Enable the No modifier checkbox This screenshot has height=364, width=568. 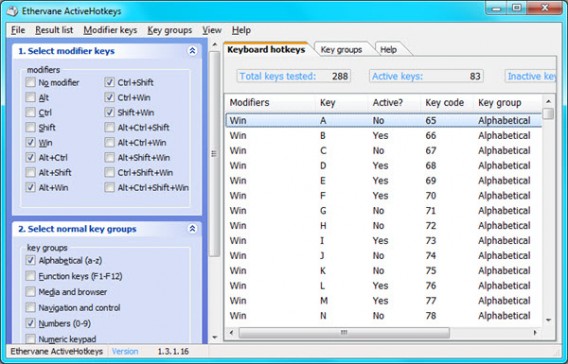point(30,82)
